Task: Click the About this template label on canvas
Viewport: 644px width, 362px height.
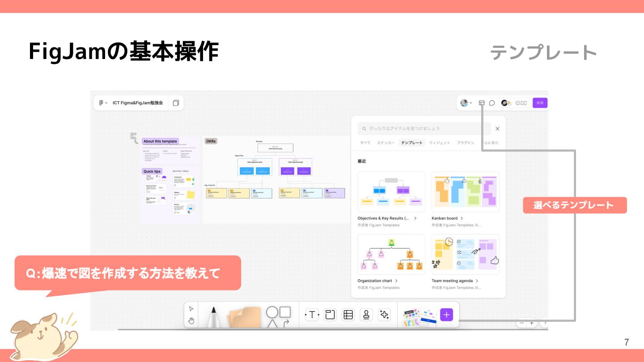Action: click(x=160, y=141)
